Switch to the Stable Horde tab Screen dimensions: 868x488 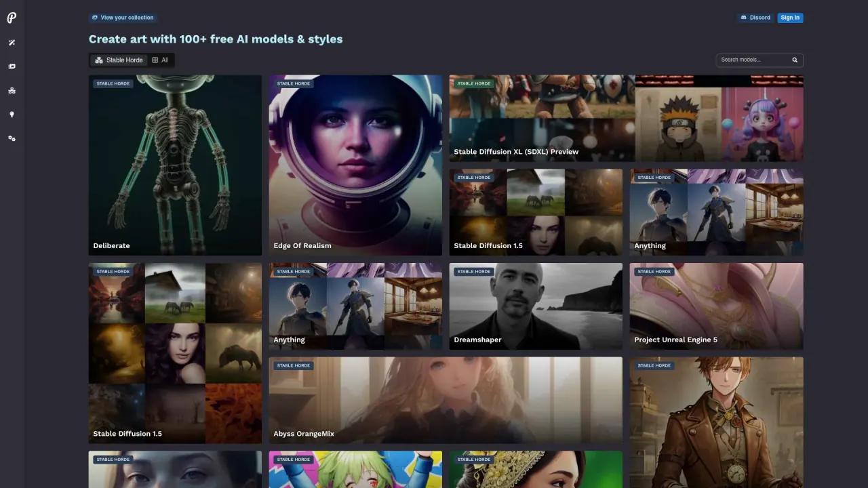pyautogui.click(x=119, y=60)
